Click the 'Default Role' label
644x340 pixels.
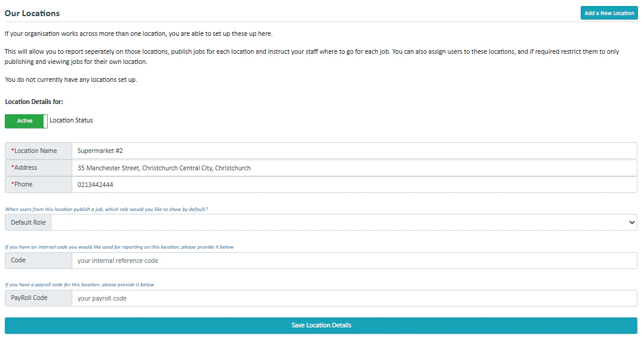28,222
